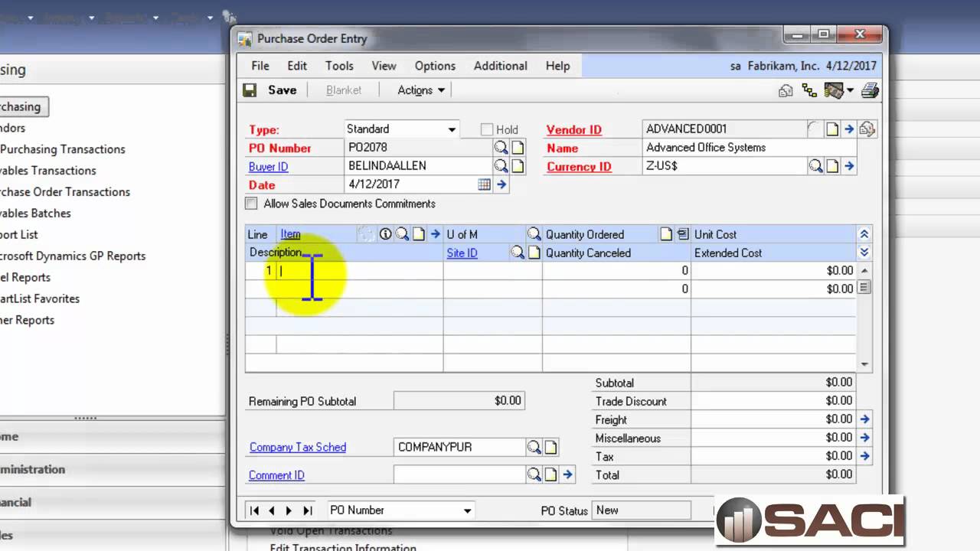Open the Options menu
Viewport: 980px width, 551px height.
coord(435,66)
